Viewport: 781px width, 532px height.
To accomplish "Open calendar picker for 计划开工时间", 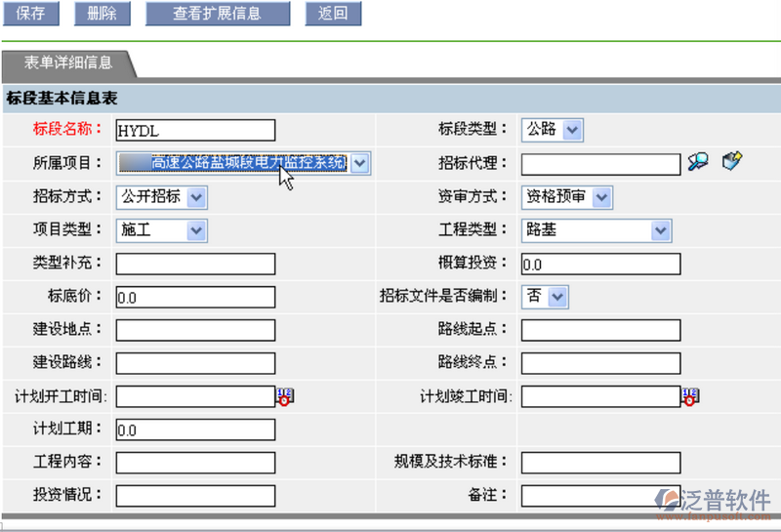I will [x=285, y=397].
